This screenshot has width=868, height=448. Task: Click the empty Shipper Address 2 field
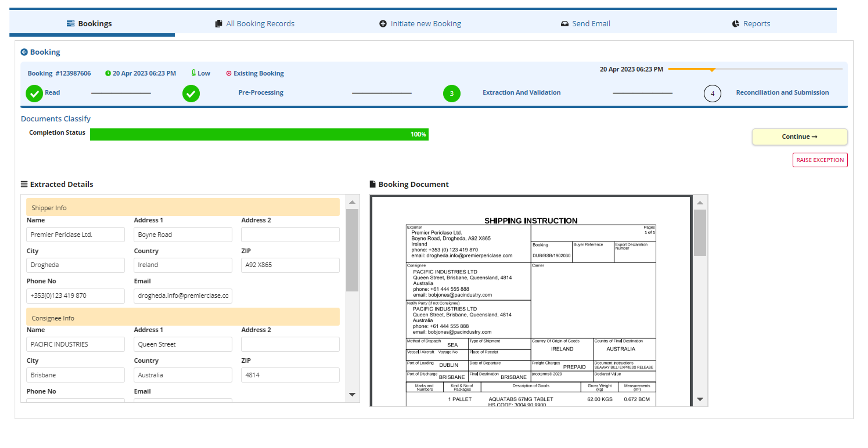click(290, 235)
